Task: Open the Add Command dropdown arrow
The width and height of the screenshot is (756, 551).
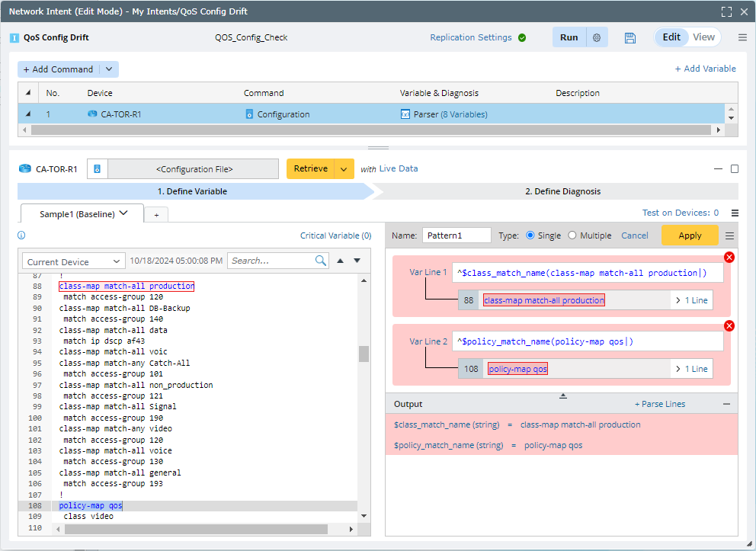Action: point(109,69)
